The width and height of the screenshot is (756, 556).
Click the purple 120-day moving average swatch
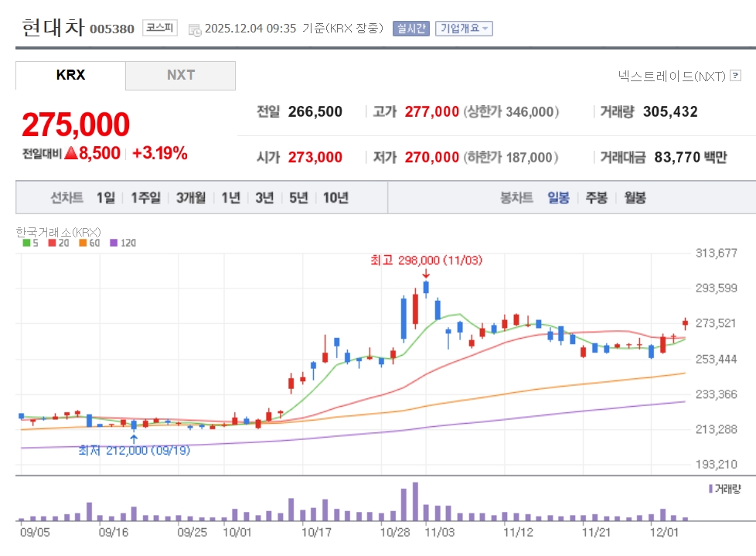114,243
